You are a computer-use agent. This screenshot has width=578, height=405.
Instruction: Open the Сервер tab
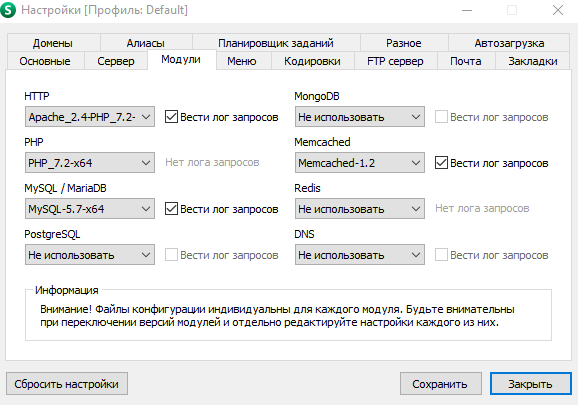[116, 61]
